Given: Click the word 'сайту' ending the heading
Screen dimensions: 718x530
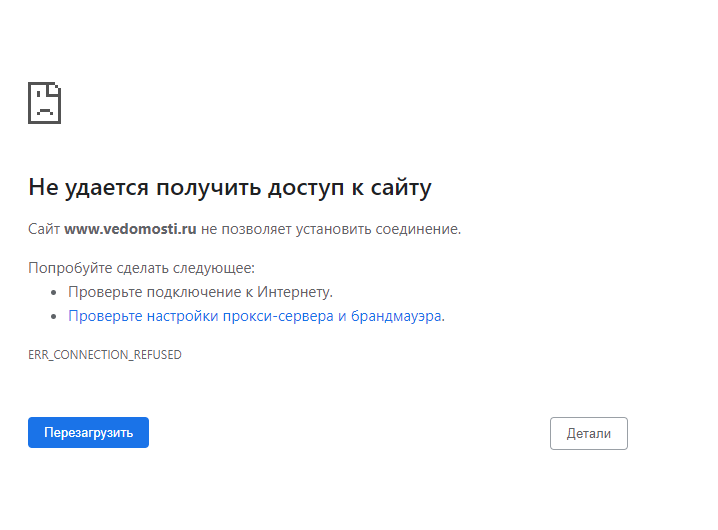Looking at the screenshot, I should coord(402,187).
